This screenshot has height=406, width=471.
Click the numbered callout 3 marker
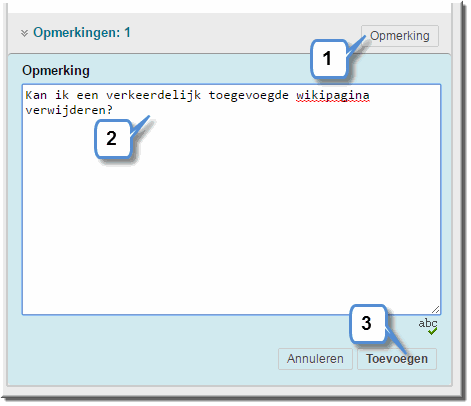pos(367,323)
